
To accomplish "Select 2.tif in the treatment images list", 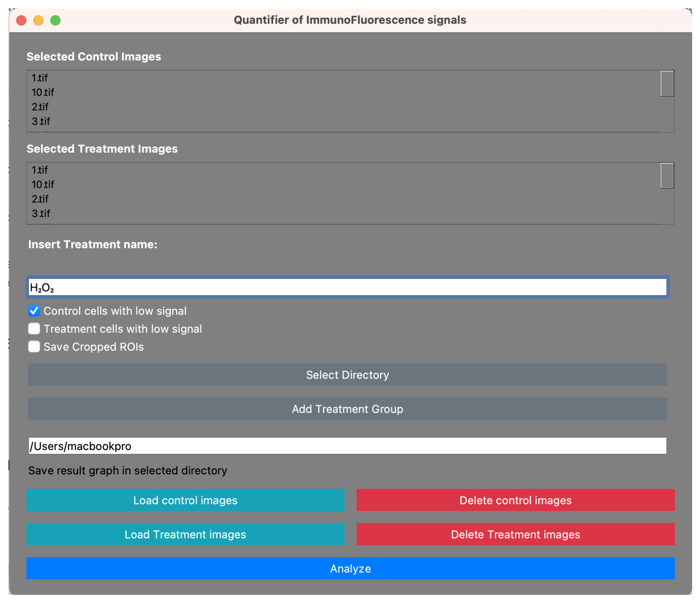I will [40, 199].
